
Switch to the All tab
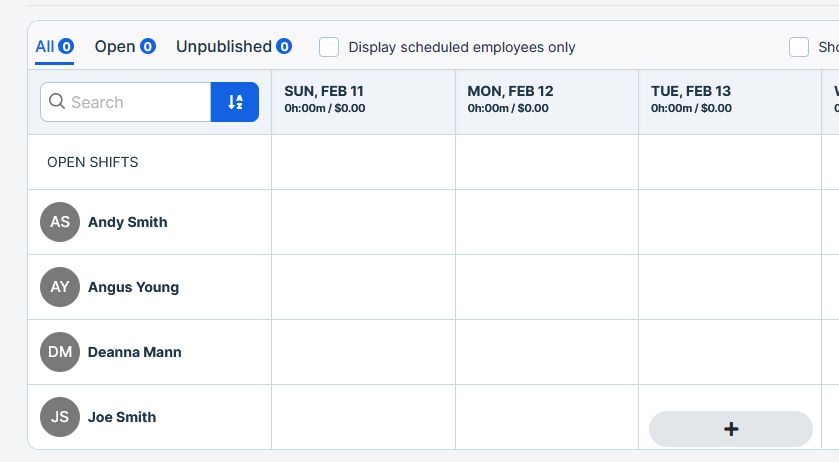[x=55, y=47]
